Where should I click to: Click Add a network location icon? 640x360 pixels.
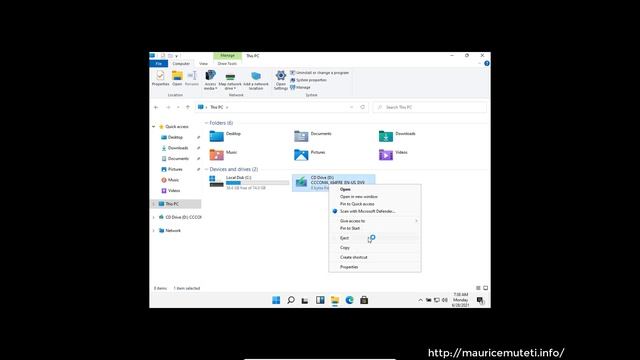coord(256,80)
